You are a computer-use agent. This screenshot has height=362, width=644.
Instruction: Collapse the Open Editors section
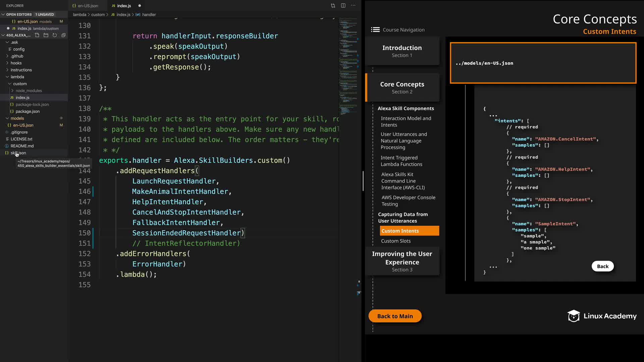(x=3, y=14)
